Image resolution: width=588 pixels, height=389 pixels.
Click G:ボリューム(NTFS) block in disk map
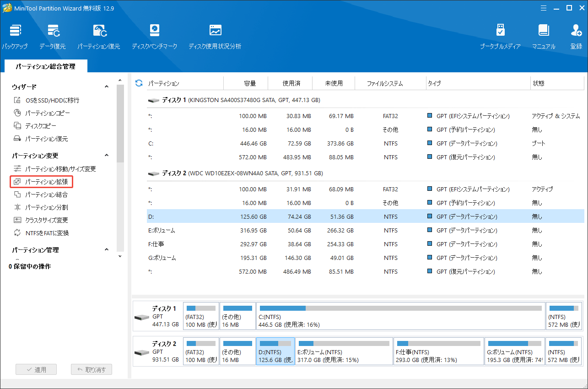click(515, 351)
